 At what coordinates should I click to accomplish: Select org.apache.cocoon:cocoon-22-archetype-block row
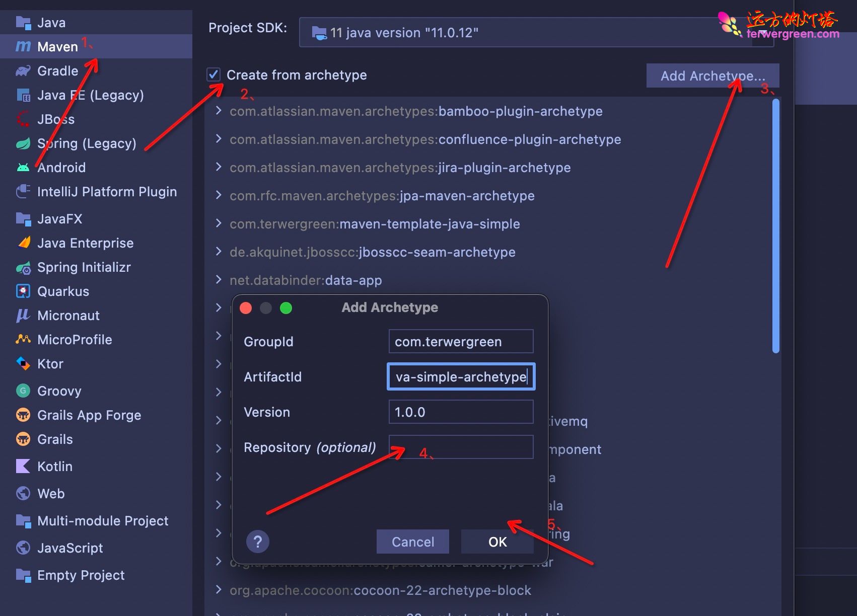(x=380, y=590)
